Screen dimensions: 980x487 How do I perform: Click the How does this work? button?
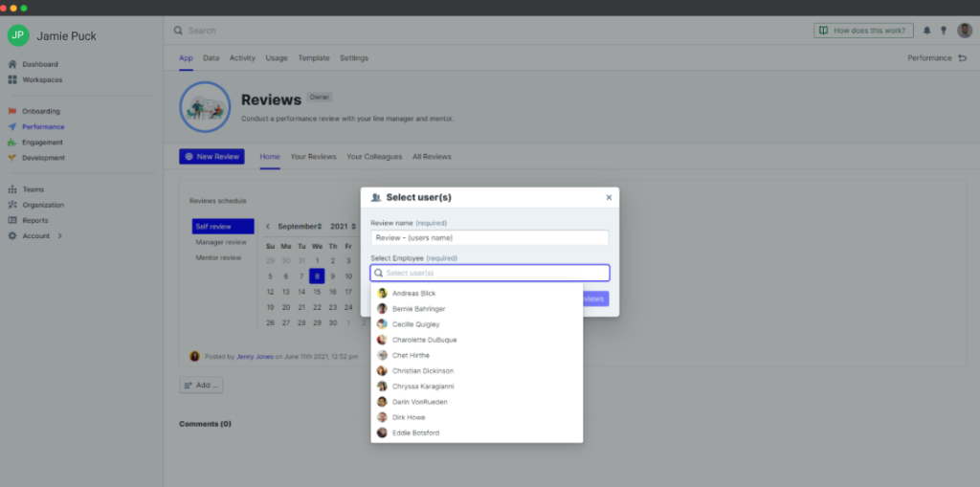[864, 31]
